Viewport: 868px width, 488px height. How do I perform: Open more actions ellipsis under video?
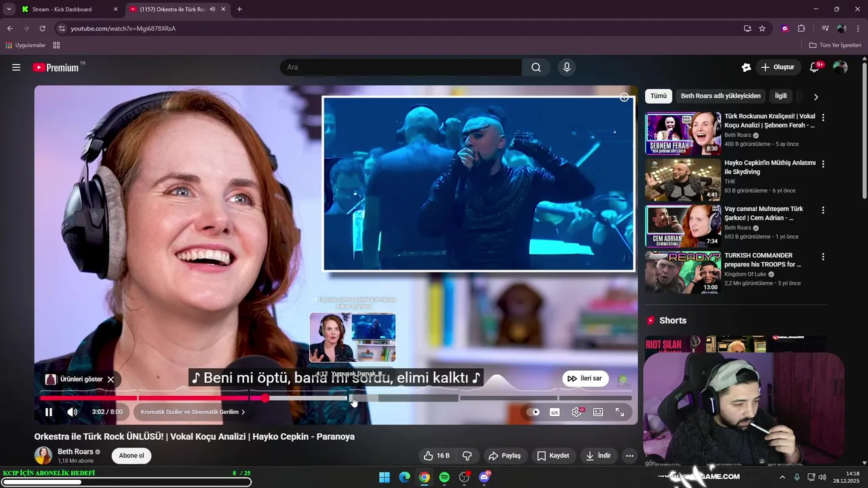pyautogui.click(x=630, y=455)
